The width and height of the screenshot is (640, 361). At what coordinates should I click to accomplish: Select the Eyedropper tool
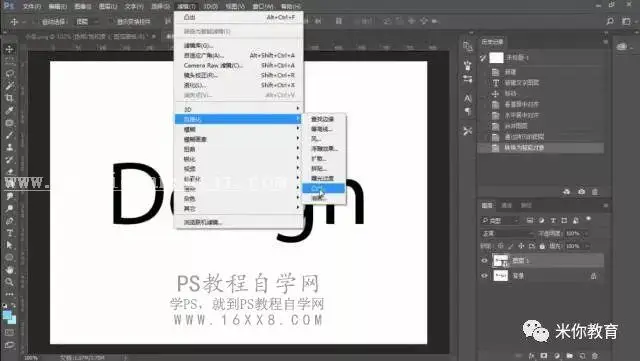[9, 110]
